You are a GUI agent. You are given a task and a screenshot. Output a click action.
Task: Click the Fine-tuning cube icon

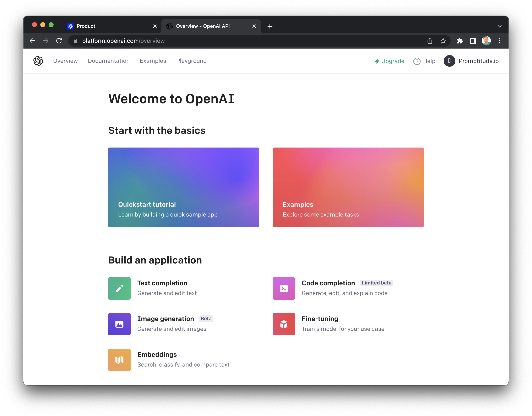(283, 324)
